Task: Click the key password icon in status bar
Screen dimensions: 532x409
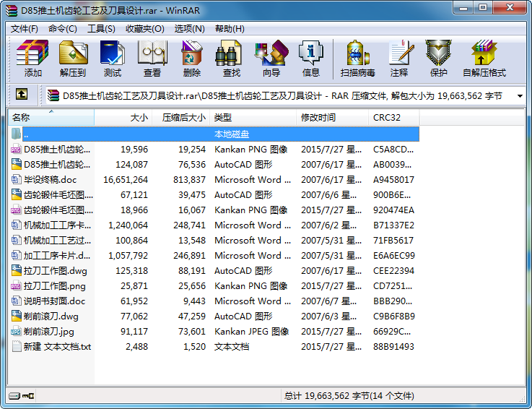Action: pyautogui.click(x=28, y=396)
